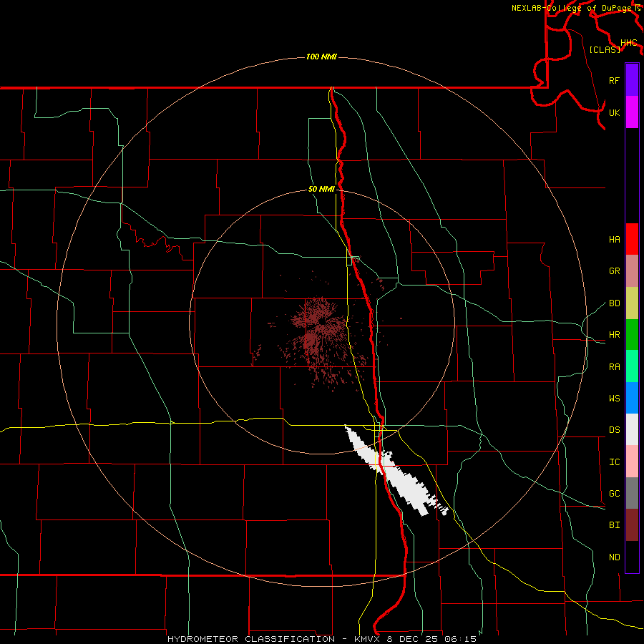Screen dimensions: 644x644
Task: Click the "RA" legend label
Action: coord(614,367)
